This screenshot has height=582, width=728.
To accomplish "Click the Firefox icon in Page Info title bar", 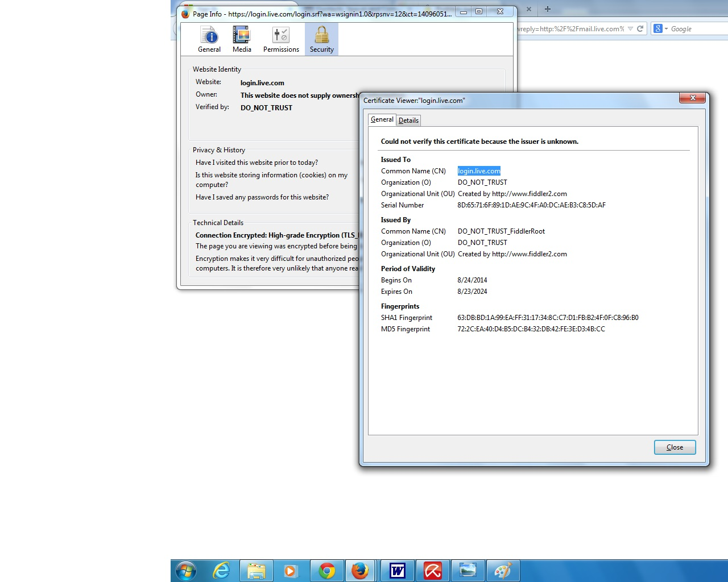I will pos(185,14).
